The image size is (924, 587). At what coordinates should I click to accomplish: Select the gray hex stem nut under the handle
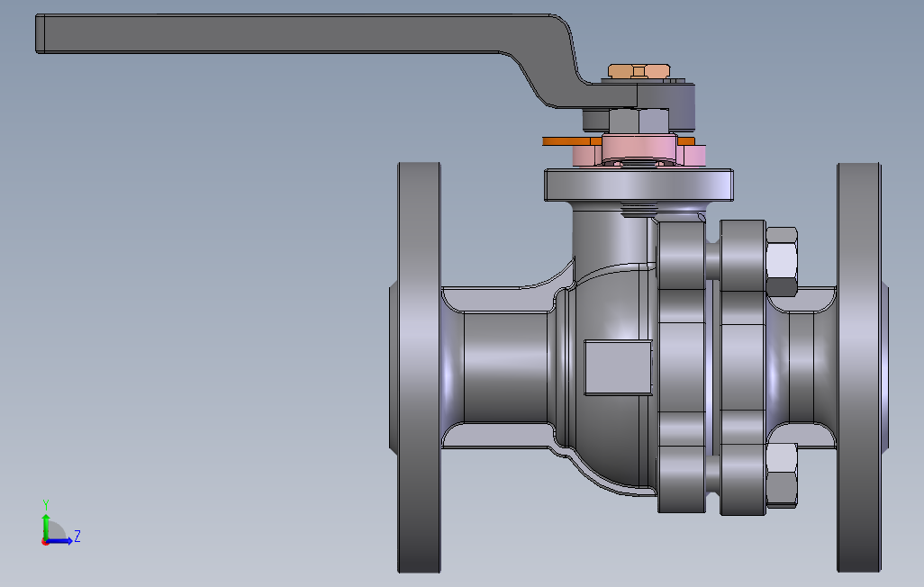click(639, 121)
